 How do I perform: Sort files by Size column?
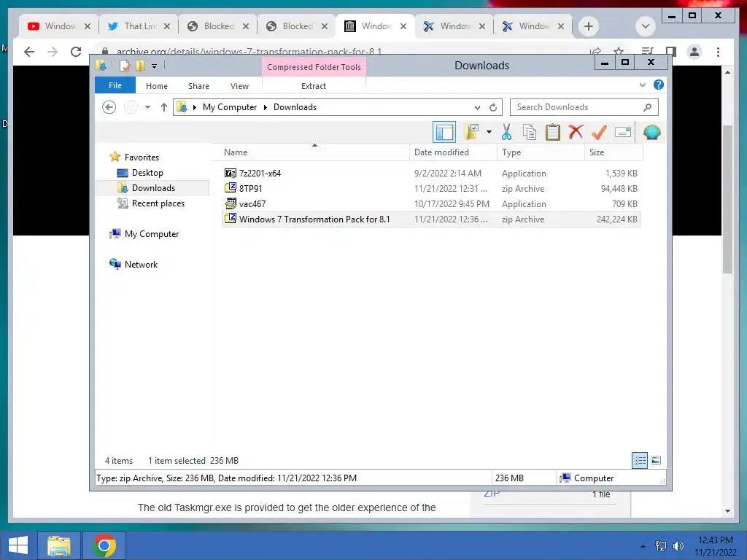tap(614, 152)
